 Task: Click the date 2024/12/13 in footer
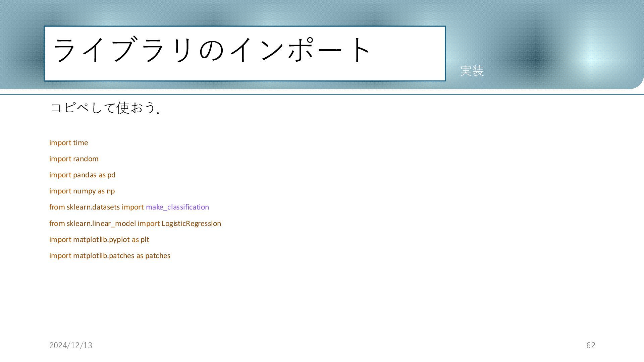click(71, 345)
